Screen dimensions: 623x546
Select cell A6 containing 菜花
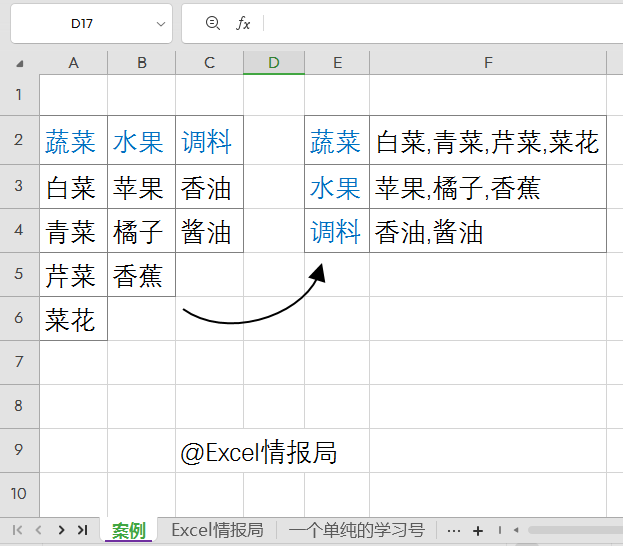click(74, 318)
